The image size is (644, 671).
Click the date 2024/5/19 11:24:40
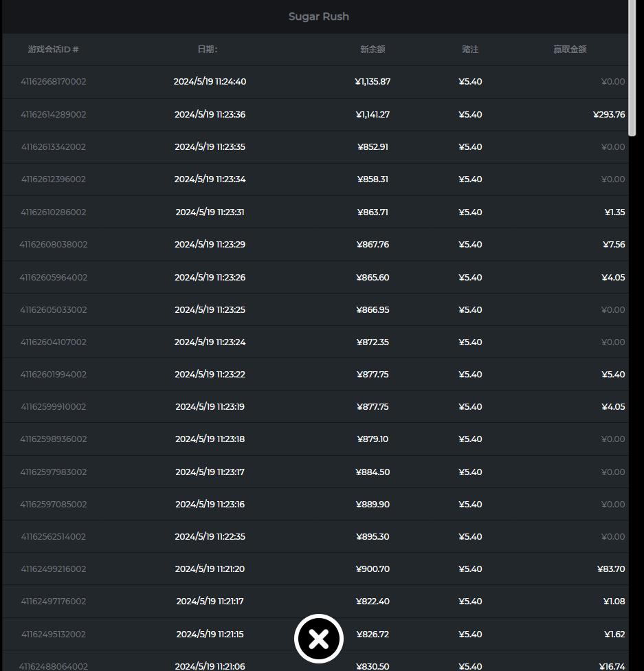point(210,81)
